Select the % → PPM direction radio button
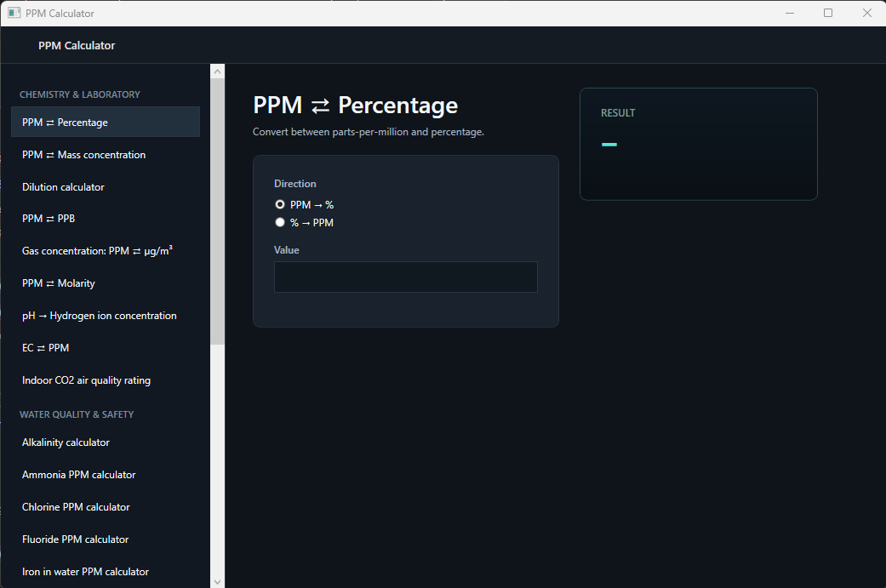 click(280, 223)
